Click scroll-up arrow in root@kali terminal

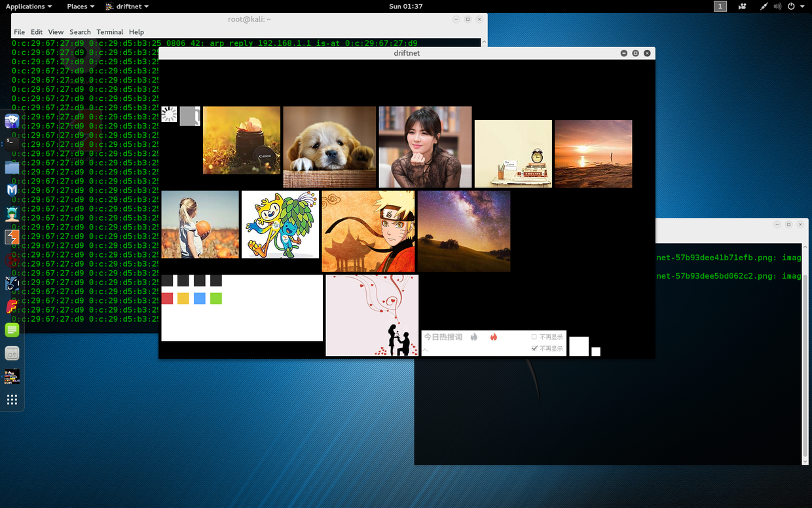tap(485, 42)
